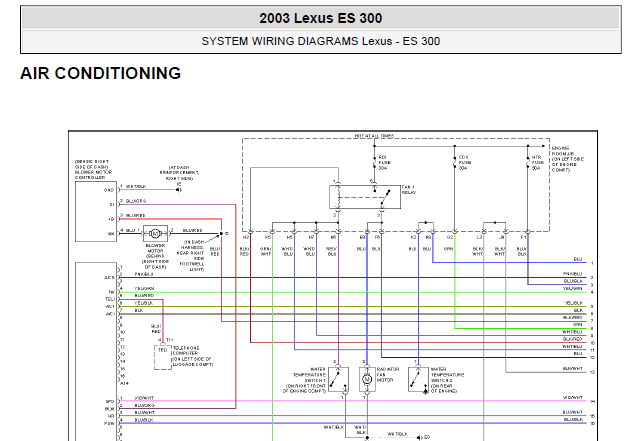Click the G2 connector pin label
The height and width of the screenshot is (441, 627).
pyautogui.click(x=450, y=237)
